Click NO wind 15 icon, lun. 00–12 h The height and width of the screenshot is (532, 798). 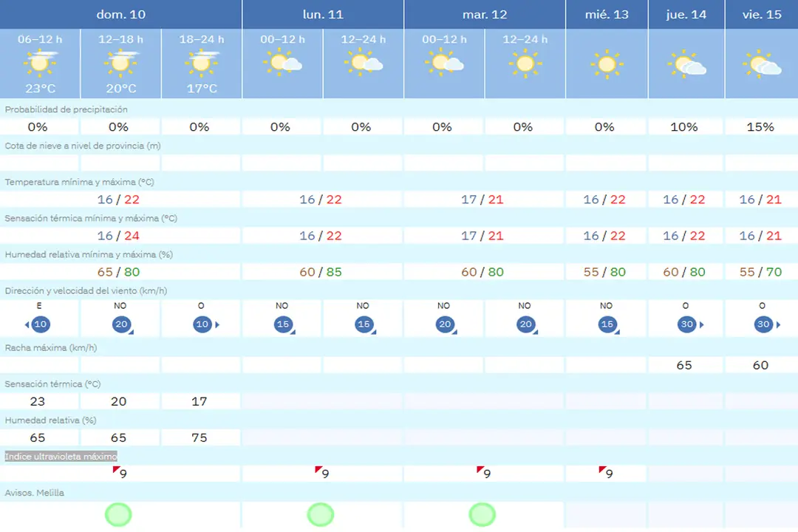[x=284, y=325]
